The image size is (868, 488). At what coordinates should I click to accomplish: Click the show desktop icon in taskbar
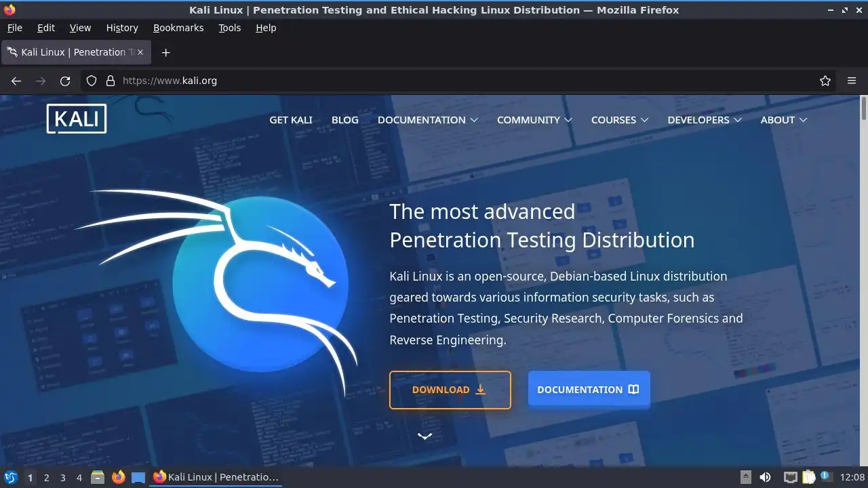tap(138, 477)
